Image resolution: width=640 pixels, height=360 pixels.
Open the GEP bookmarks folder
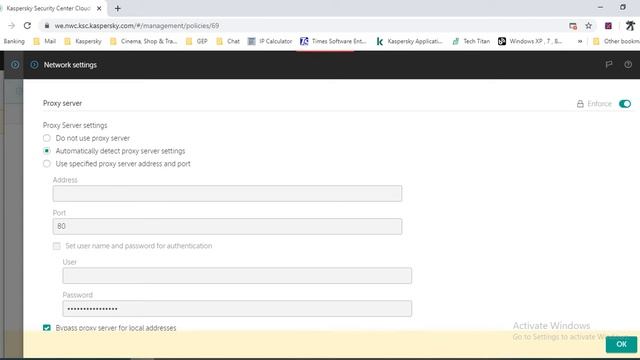tap(197, 41)
